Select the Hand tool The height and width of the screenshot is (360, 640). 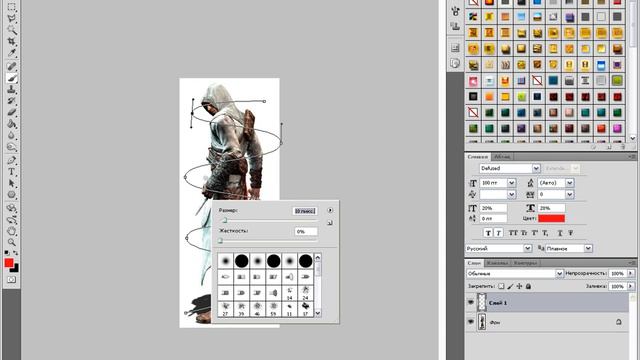coord(11,231)
